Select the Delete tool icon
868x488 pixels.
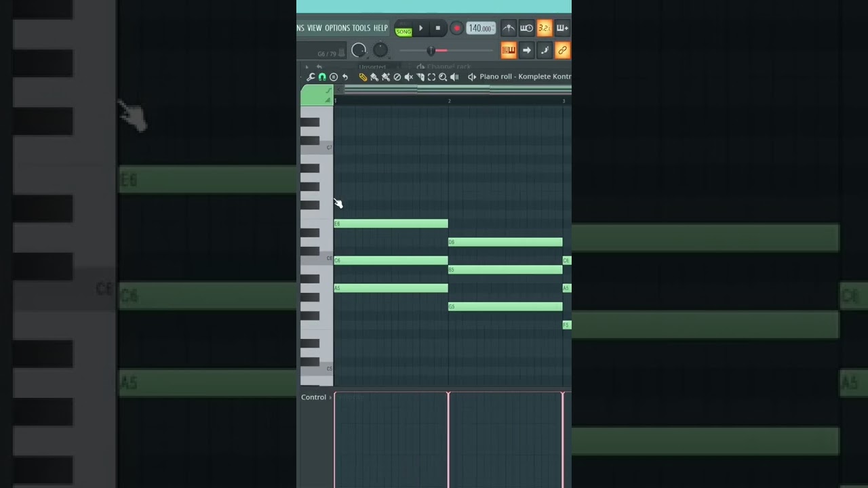pyautogui.click(x=397, y=77)
